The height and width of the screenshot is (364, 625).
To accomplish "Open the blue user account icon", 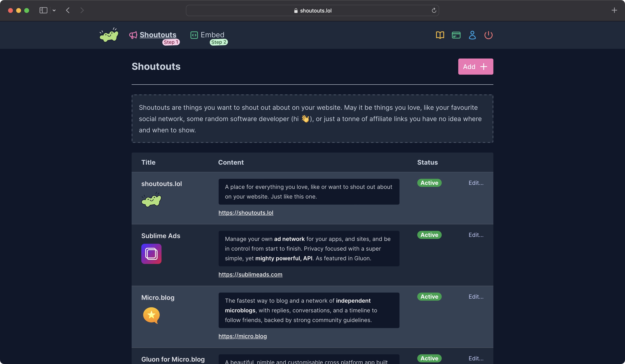I will coord(472,35).
